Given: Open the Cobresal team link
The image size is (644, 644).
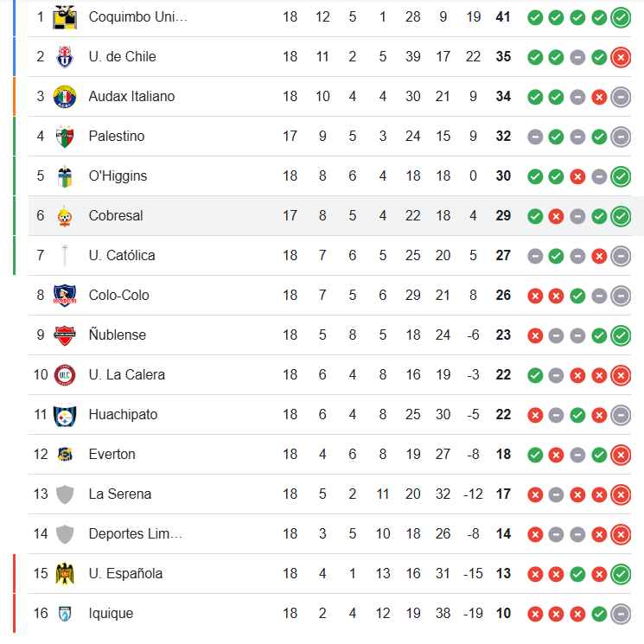Looking at the screenshot, I should 116,216.
